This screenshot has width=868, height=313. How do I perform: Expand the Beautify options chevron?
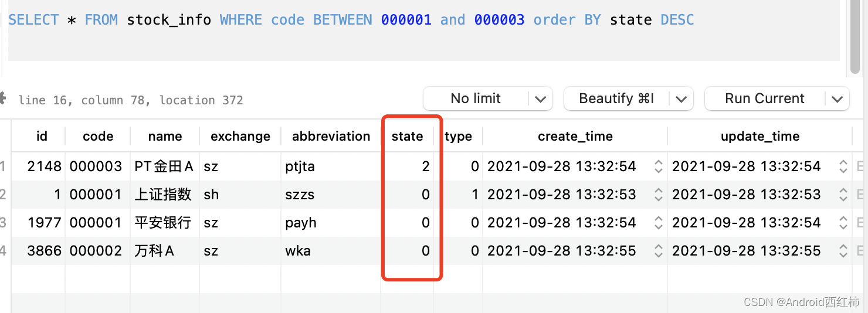pyautogui.click(x=681, y=99)
